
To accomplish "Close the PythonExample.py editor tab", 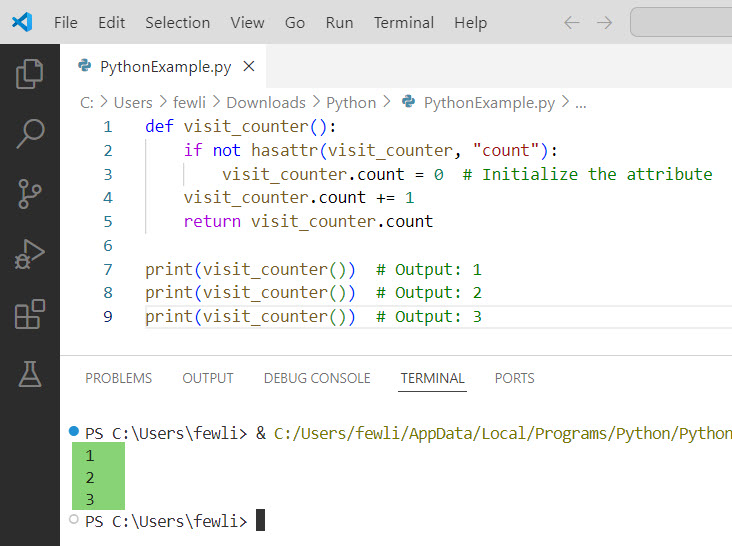I will (x=249, y=66).
